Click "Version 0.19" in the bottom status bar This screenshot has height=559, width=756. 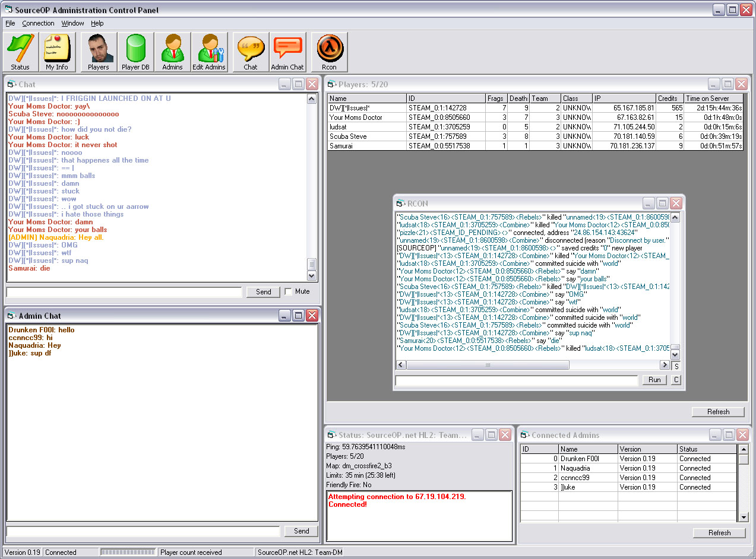coord(23,552)
